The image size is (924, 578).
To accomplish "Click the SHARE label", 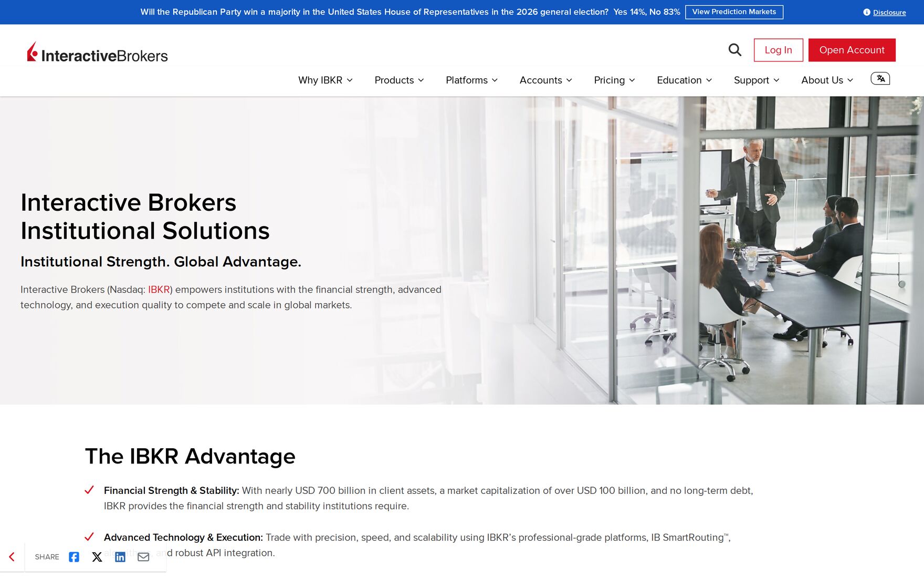I will click(x=47, y=557).
